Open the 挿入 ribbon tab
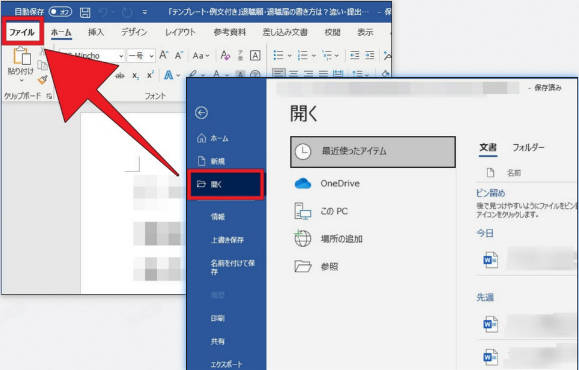The height and width of the screenshot is (370, 579). [96, 32]
